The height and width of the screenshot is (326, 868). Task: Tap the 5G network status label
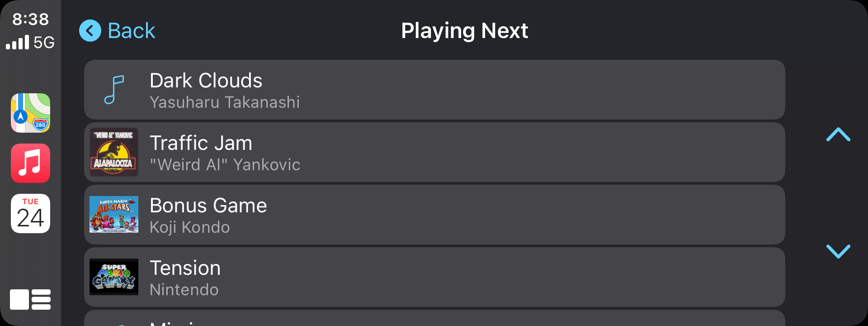(x=44, y=43)
